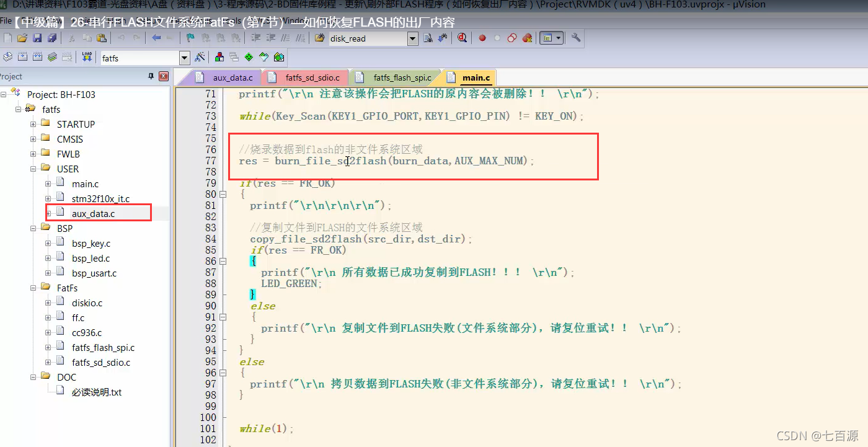Viewport: 868px width, 447px height.
Task: Click the Find icon right of disk_read box
Action: (428, 38)
